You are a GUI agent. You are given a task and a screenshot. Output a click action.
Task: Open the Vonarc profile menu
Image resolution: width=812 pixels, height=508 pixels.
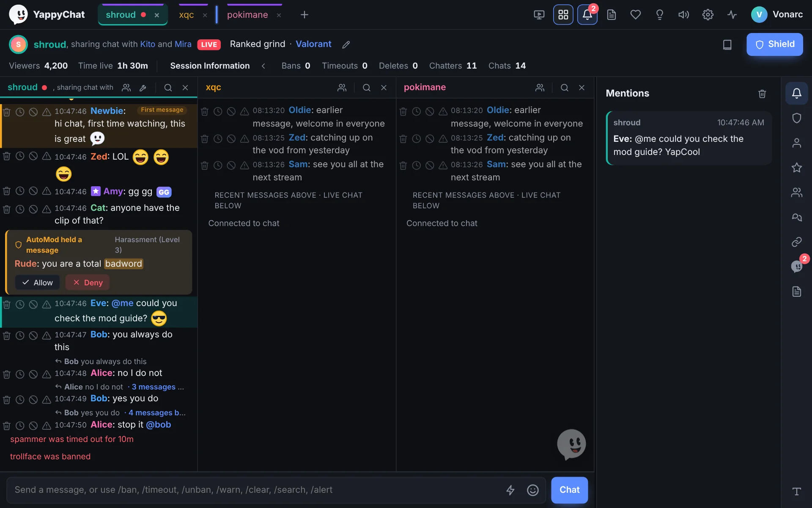[x=777, y=15]
